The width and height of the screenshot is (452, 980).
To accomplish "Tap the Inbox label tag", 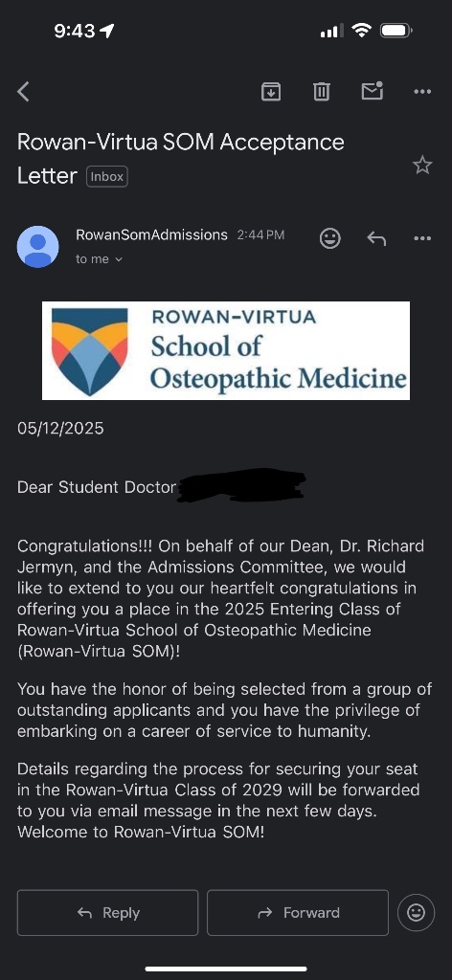I will [107, 177].
